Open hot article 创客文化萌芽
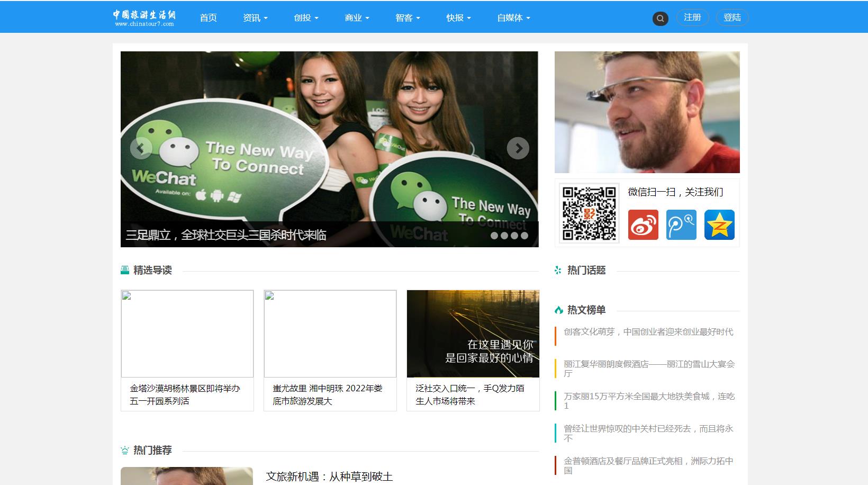This screenshot has height=485, width=868. click(648, 332)
